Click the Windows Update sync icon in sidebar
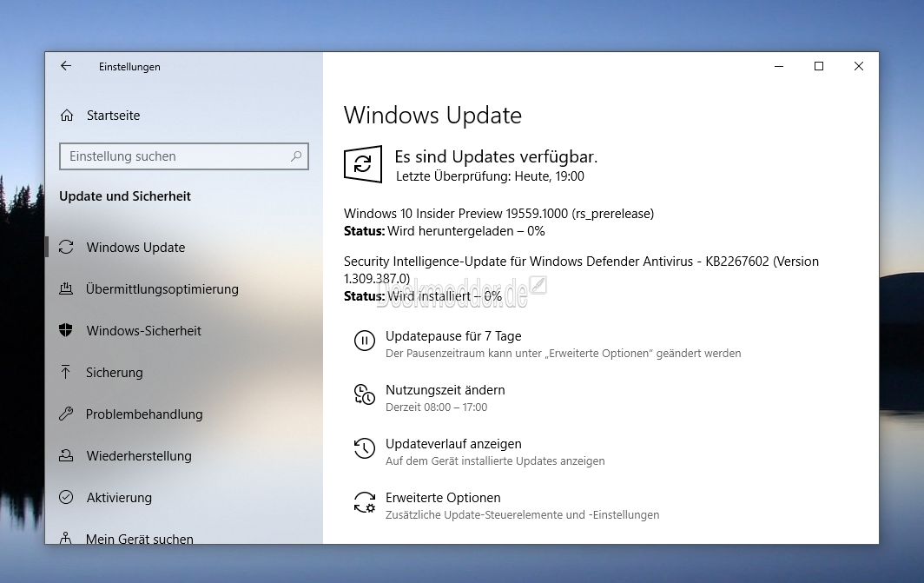The image size is (924, 583). click(66, 247)
